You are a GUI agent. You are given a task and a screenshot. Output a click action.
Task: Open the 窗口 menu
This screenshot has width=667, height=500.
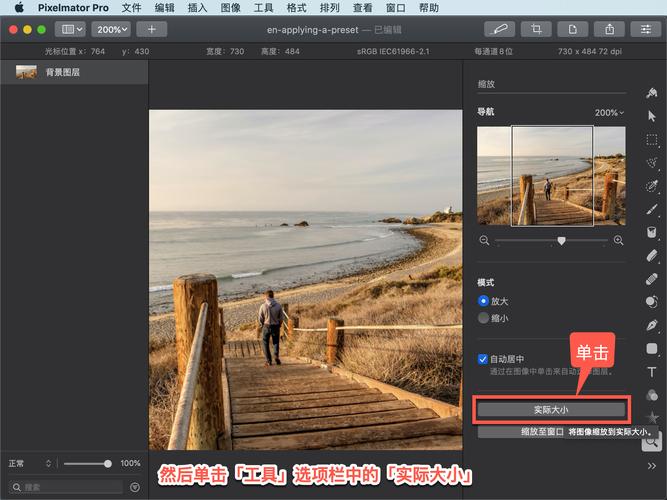(396, 8)
